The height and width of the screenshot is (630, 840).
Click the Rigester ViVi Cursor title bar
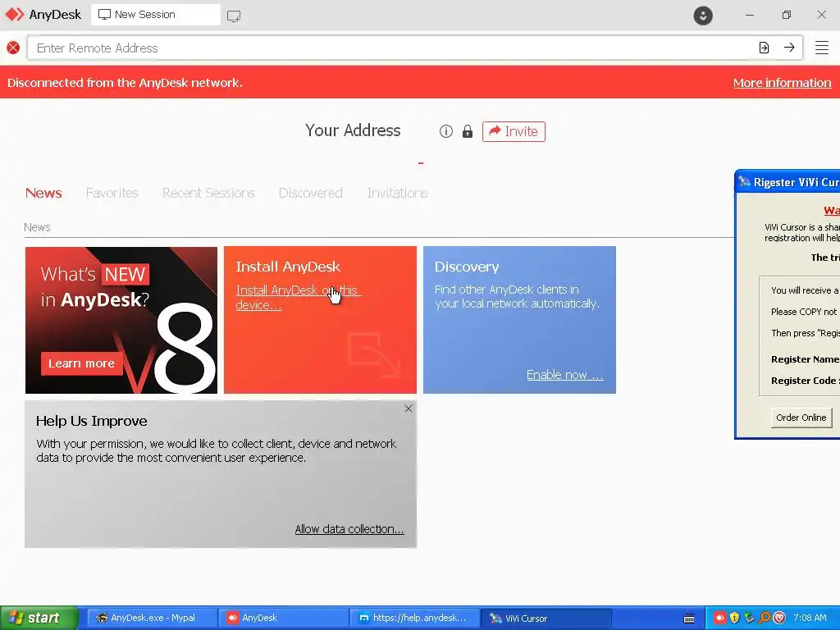pyautogui.click(x=787, y=182)
